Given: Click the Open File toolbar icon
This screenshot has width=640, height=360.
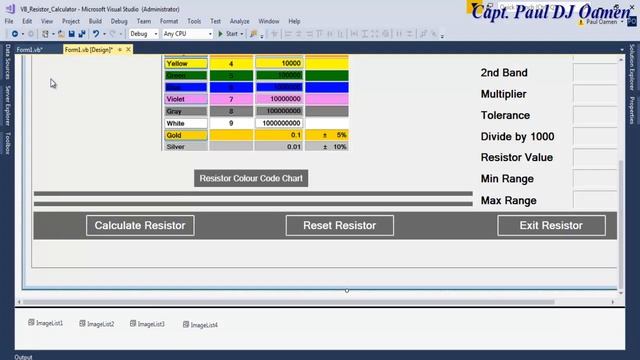Looking at the screenshot, I should coord(61,34).
